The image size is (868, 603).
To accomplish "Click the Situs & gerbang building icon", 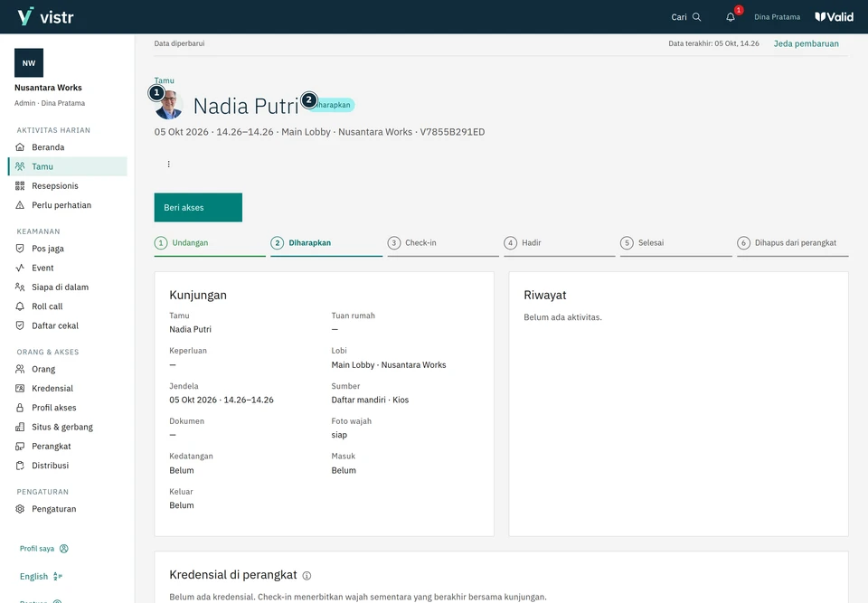I will (20, 427).
